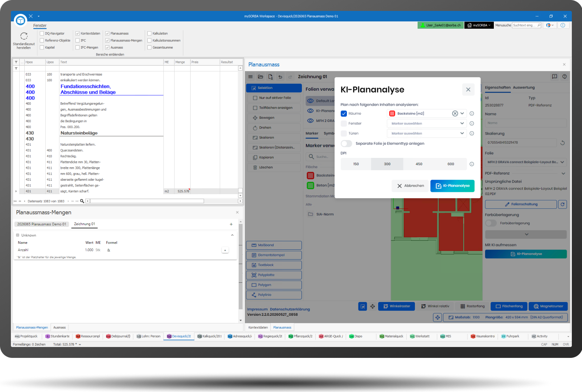Click the plus icon beside Zeichnung 01 tab
This screenshot has height=392, width=582.
231,224
